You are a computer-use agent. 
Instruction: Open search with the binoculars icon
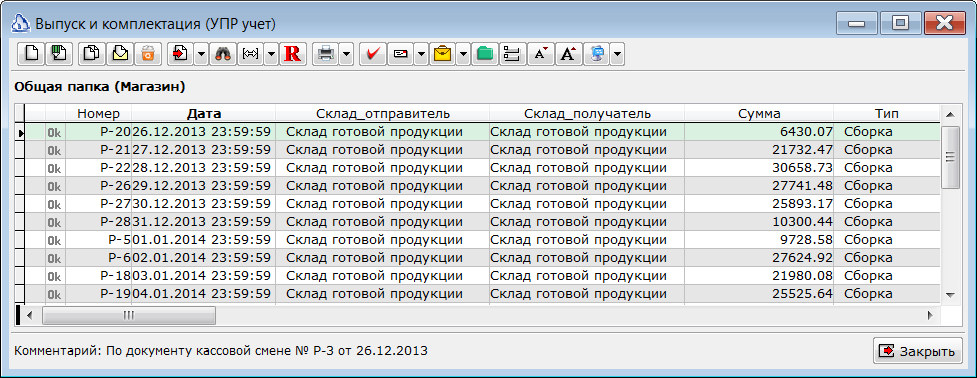(222, 54)
